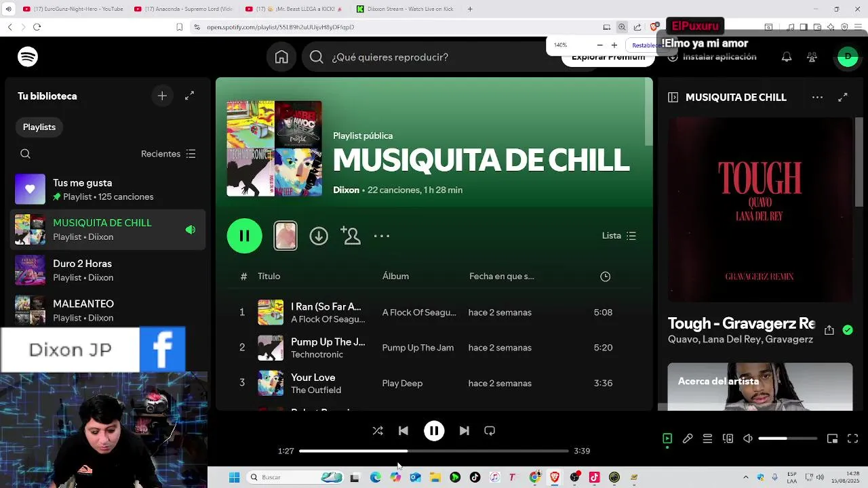Toggle now playing view button

click(x=667, y=439)
